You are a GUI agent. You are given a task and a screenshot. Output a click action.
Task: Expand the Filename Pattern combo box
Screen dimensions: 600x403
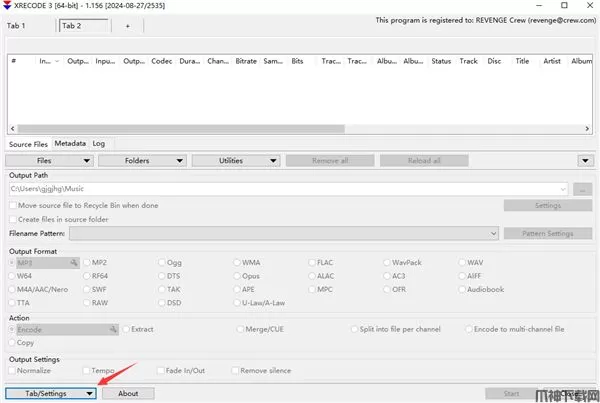click(x=494, y=233)
